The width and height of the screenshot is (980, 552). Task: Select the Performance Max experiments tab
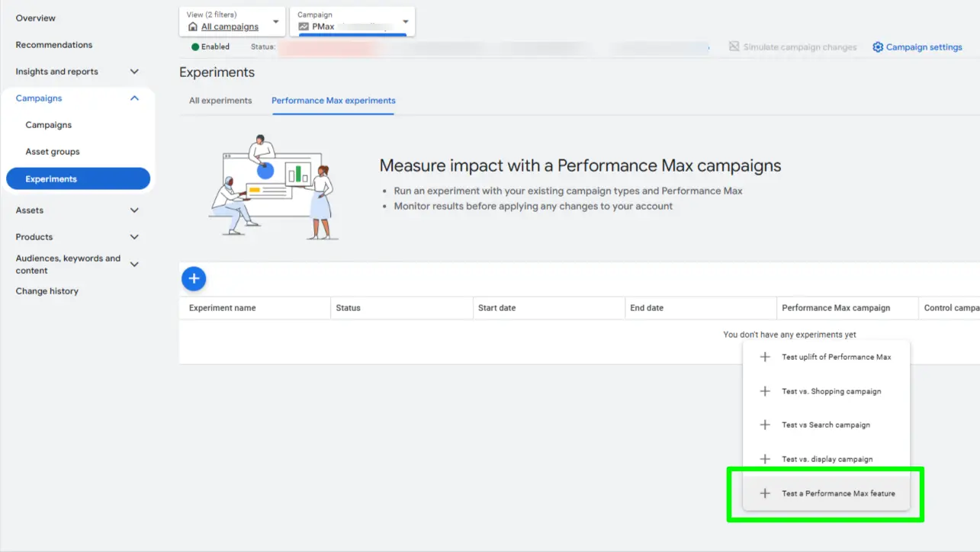click(x=333, y=101)
